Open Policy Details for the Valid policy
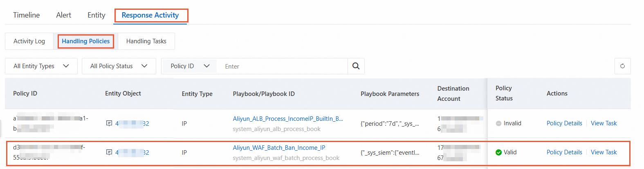 point(564,152)
